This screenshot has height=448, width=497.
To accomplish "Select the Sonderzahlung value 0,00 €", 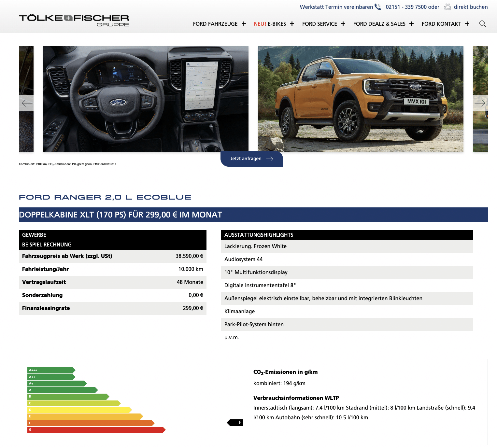I will 196,295.
